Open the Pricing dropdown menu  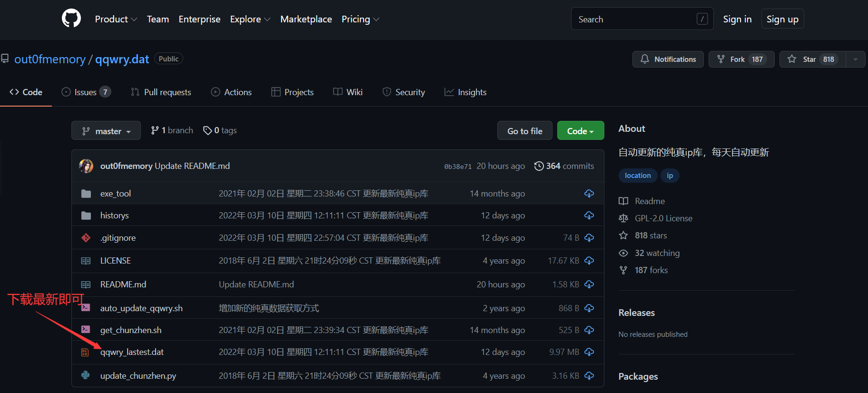tap(360, 19)
